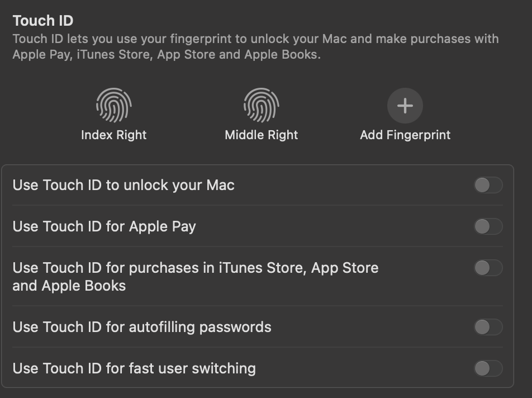Click the 'purchases in iTunes Store, App Store' line
The width and height of the screenshot is (532, 398).
pyautogui.click(x=196, y=268)
